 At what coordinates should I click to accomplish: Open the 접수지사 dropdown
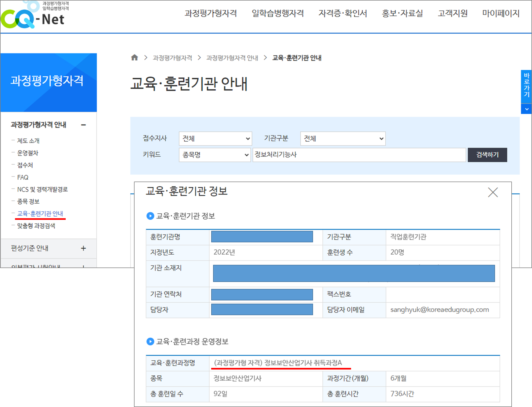[215, 138]
